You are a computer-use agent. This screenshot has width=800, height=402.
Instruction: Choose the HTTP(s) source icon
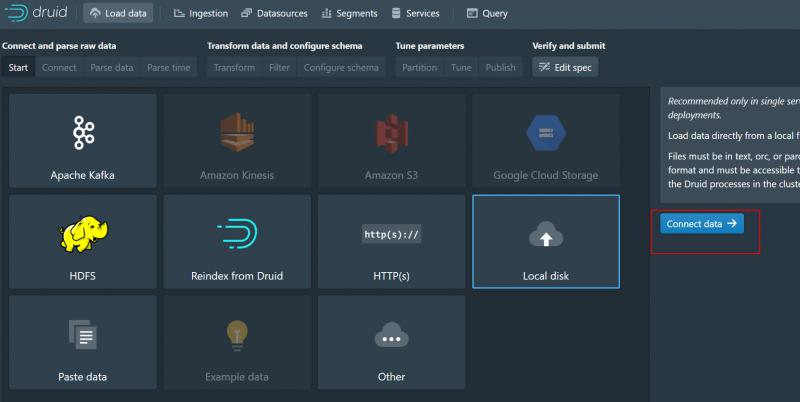coord(391,234)
